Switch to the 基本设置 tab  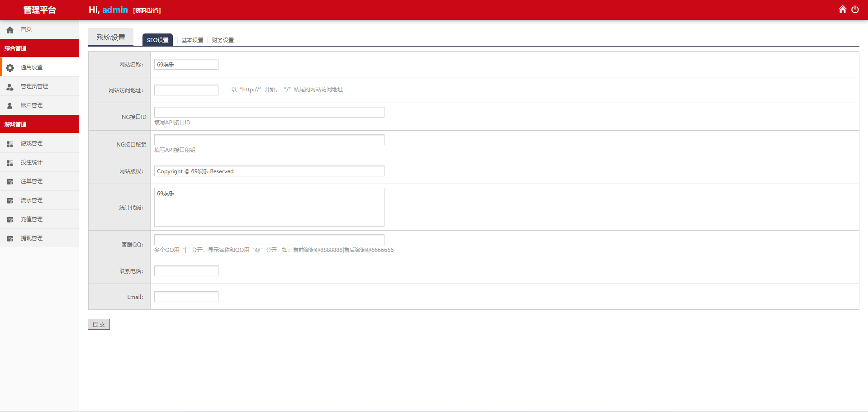tap(192, 40)
